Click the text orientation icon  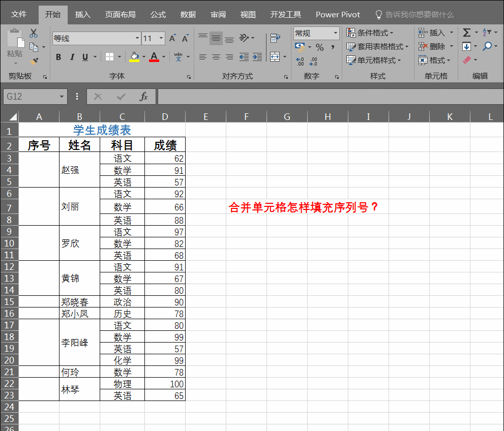tap(244, 38)
